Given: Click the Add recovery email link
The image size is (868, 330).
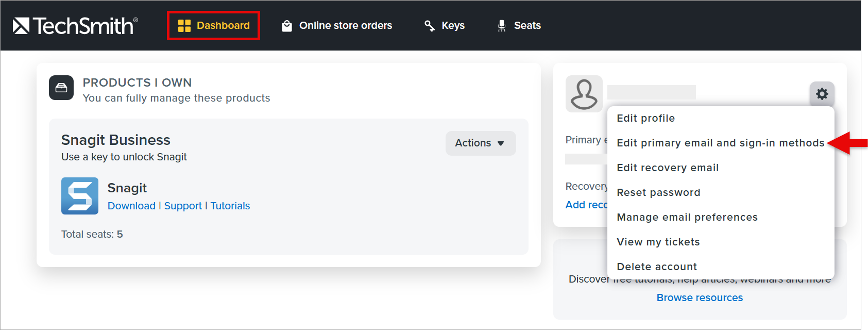Looking at the screenshot, I should (587, 205).
